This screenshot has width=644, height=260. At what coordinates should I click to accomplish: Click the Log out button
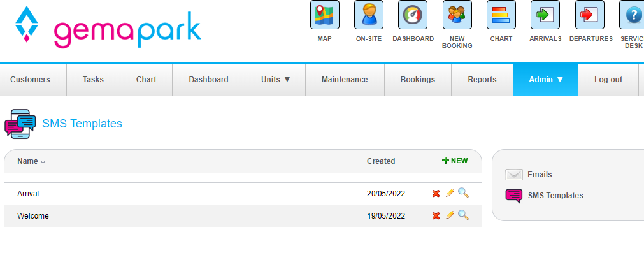[x=608, y=80]
